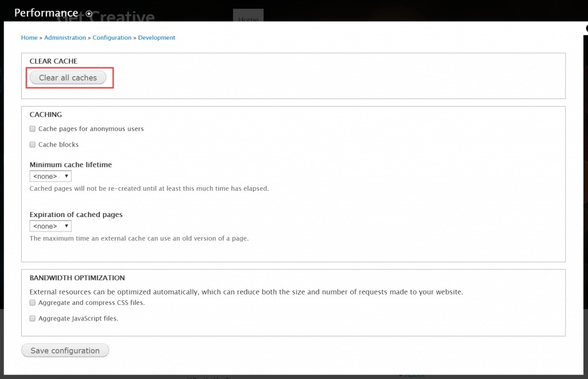588x379 pixels.
Task: Select the Home tab behind the overlay
Action: [x=248, y=16]
